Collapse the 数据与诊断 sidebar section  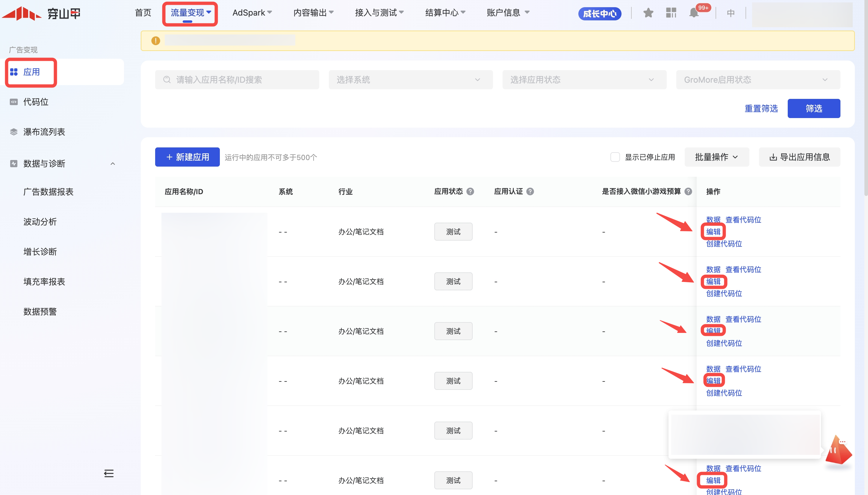coord(113,164)
